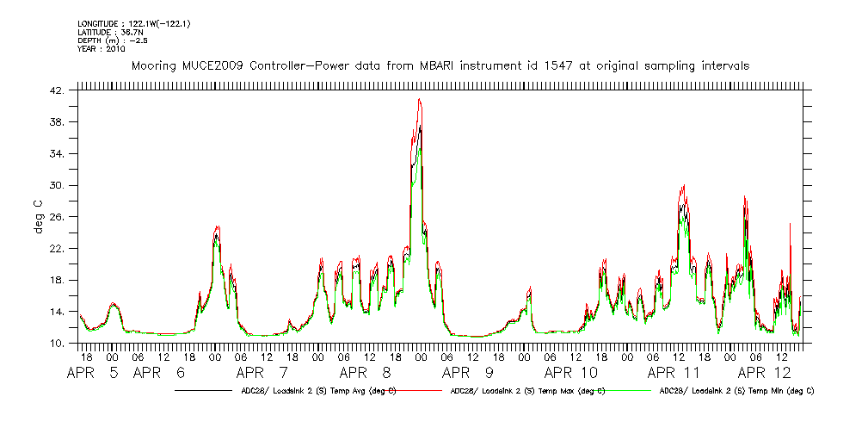The height and width of the screenshot is (434, 868).
Task: Click the Loadsink 2 Temp Min legend entry
Action: tap(736, 390)
